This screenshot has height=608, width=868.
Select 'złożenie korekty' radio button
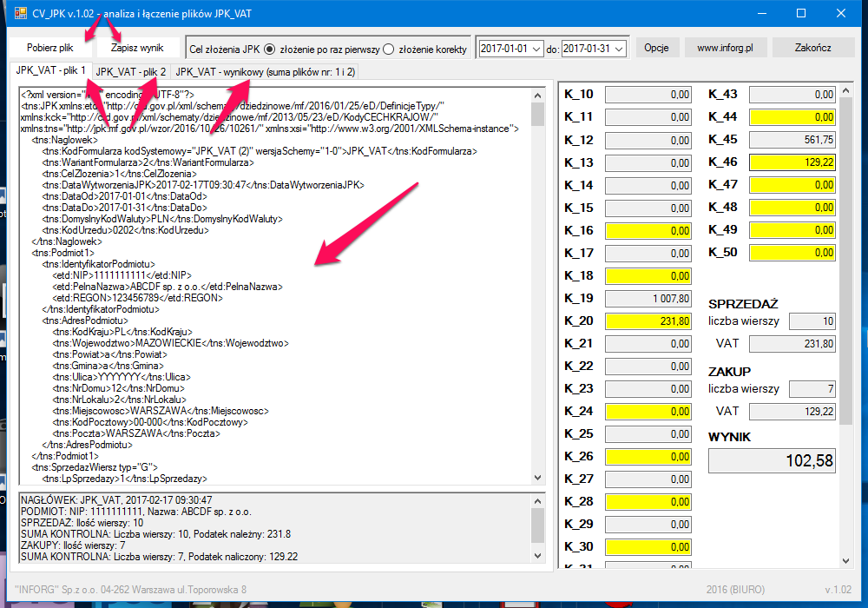click(389, 50)
